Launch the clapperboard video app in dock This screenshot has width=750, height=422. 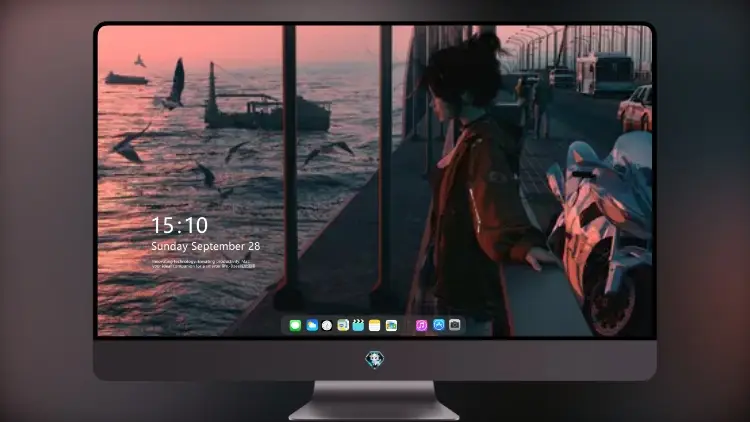(358, 325)
